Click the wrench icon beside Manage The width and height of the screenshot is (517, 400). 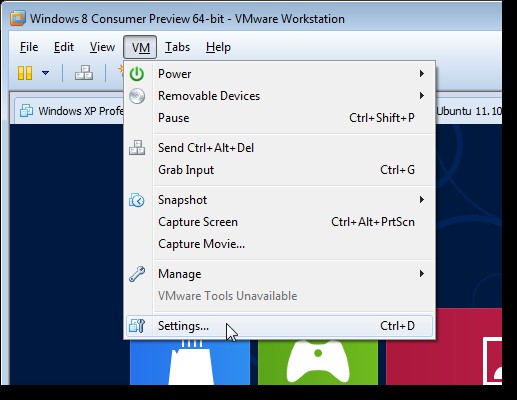(x=137, y=274)
